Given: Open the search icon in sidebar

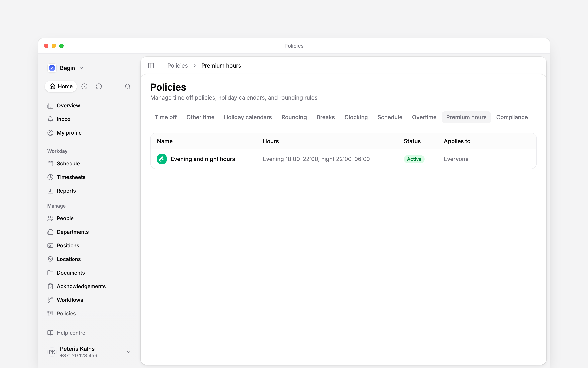Looking at the screenshot, I should click(x=128, y=86).
